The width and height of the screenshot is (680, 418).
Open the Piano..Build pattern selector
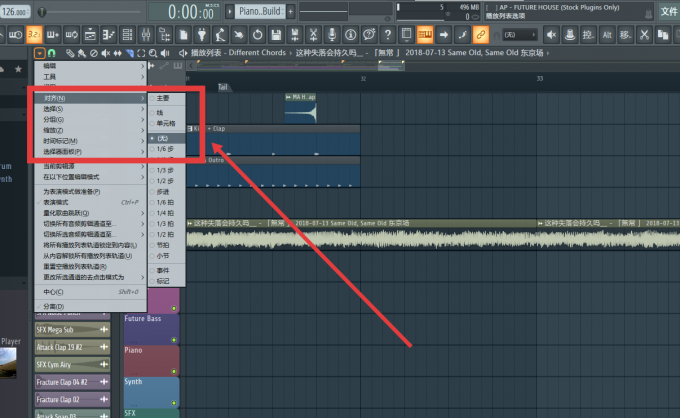click(260, 11)
